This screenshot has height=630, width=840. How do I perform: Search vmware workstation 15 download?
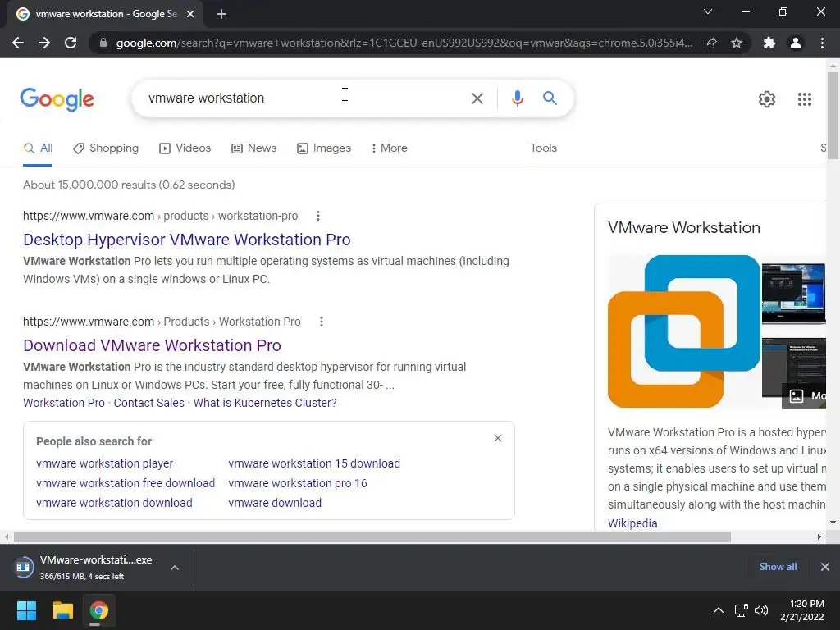point(314,463)
